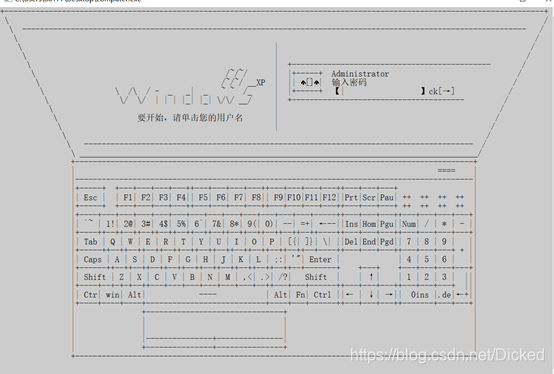Click the Pau pause key
554x374 pixels.
pyautogui.click(x=387, y=197)
